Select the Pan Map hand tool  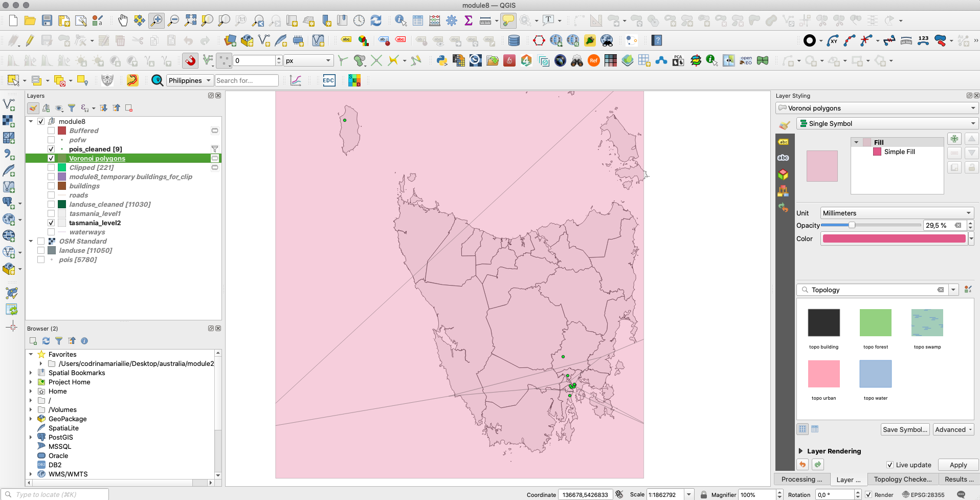pyautogui.click(x=123, y=20)
